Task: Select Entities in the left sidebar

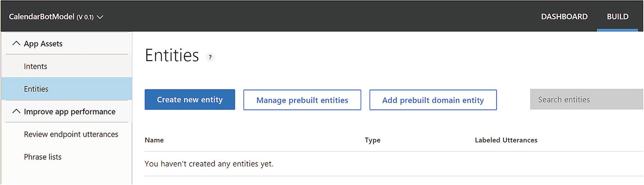Action: point(36,89)
